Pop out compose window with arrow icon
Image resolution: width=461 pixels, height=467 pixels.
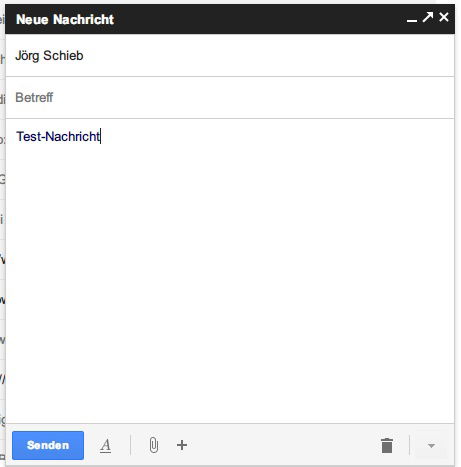tap(428, 17)
